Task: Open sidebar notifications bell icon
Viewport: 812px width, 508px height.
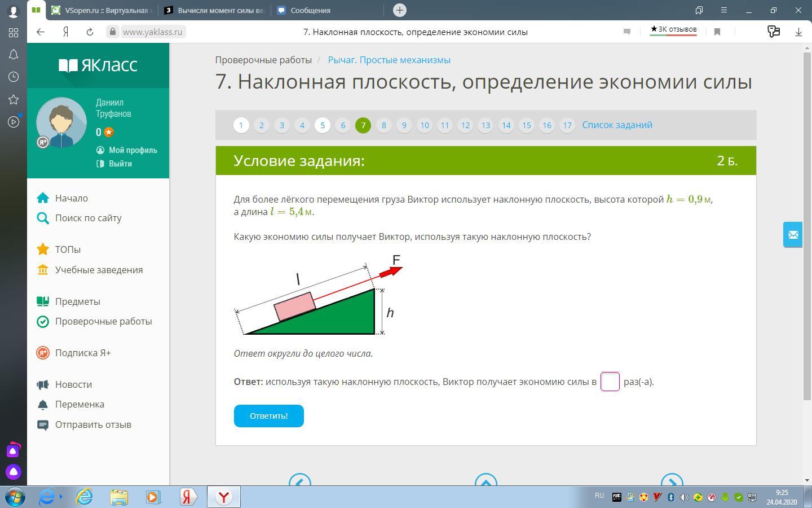Action: point(14,55)
